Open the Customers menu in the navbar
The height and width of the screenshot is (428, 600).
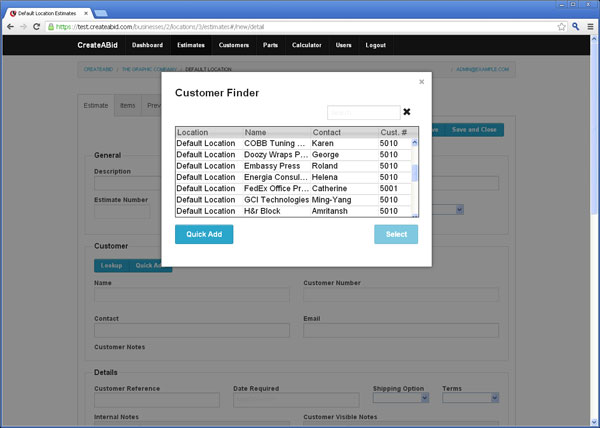(x=233, y=45)
